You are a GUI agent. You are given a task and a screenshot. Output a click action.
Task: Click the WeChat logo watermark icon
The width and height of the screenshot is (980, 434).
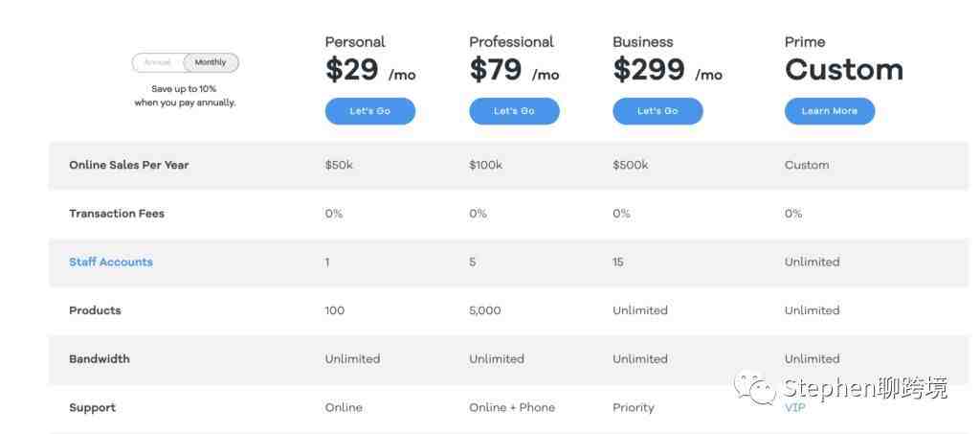(755, 388)
